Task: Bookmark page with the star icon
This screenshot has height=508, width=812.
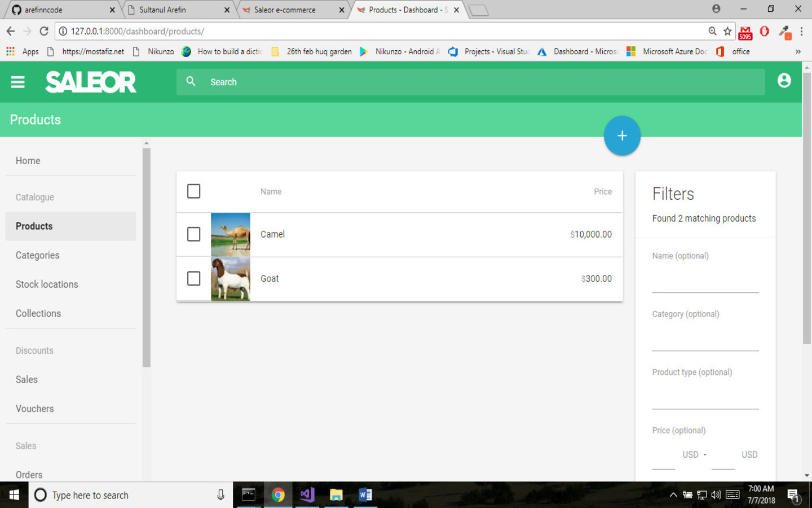Action: 727,32
